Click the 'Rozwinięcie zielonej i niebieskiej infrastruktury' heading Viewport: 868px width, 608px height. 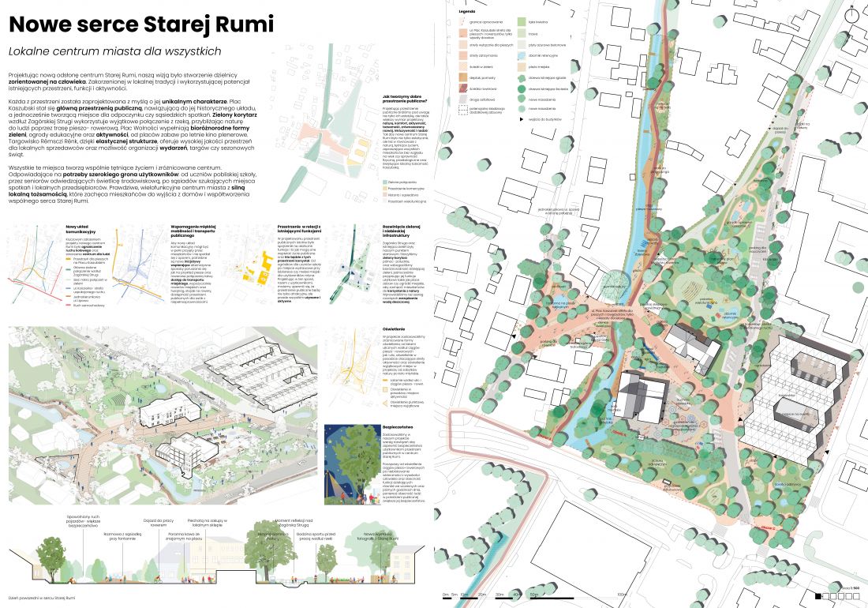[x=402, y=231]
